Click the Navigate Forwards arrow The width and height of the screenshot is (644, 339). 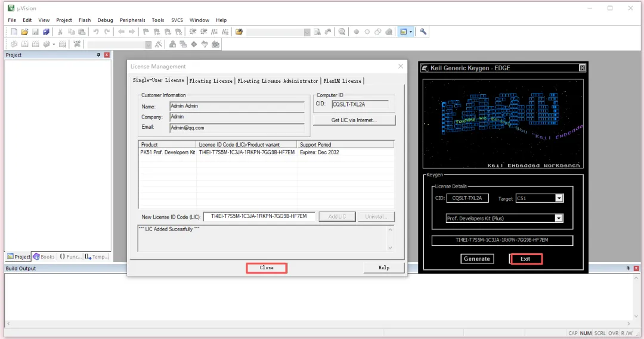[132, 32]
